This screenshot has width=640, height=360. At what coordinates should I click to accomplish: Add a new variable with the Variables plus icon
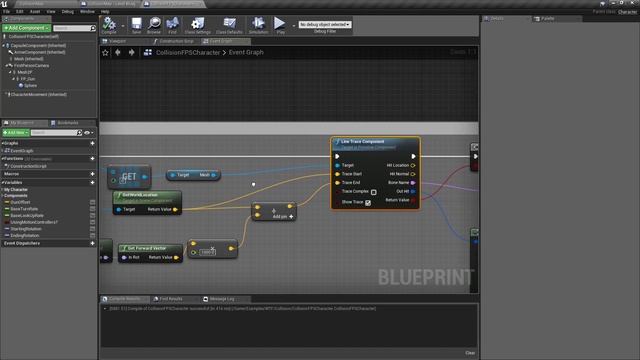click(x=92, y=182)
